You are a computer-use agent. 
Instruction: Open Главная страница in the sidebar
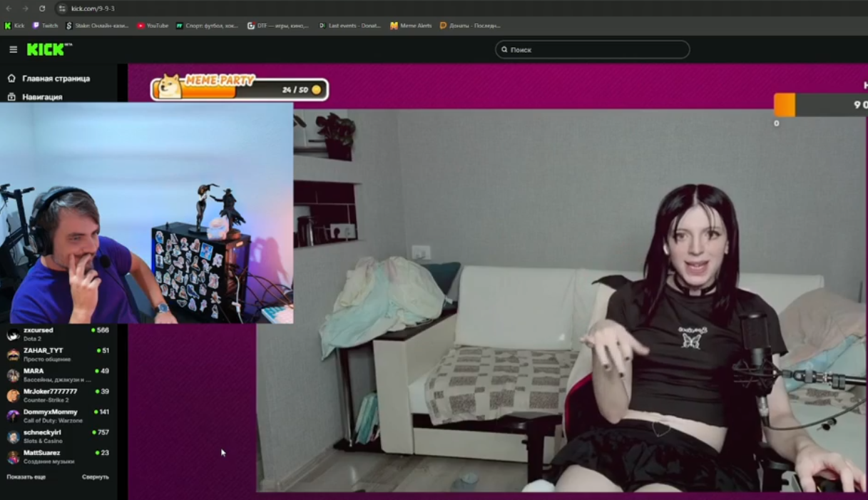pos(56,78)
